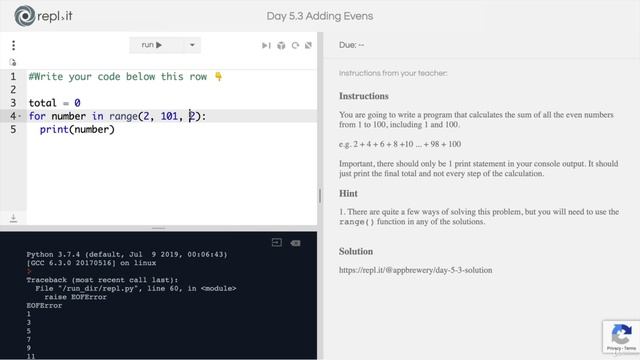The width and height of the screenshot is (640, 360).
Task: Click the open in new window icon
Action: click(309, 45)
